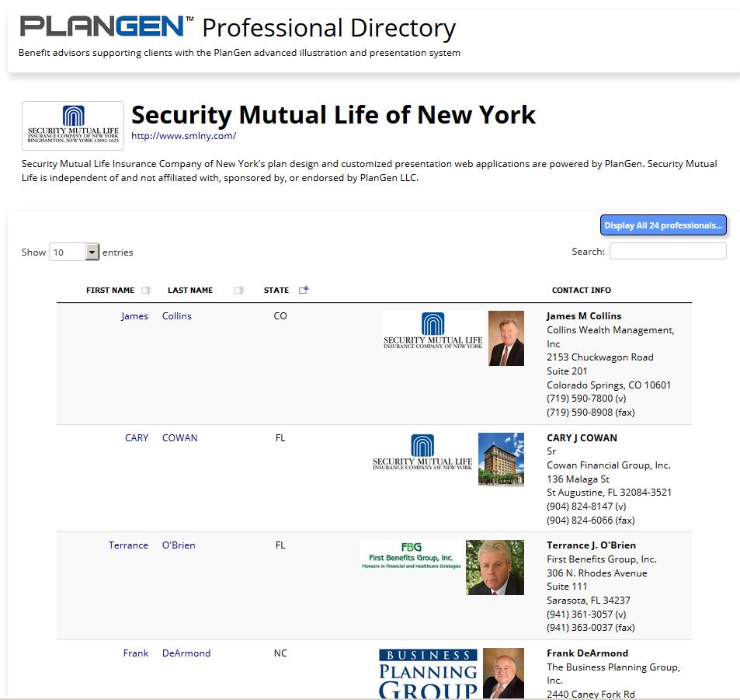This screenshot has height=700, width=740.
Task: Click Frank DeArmond portrait photo
Action: click(x=504, y=673)
